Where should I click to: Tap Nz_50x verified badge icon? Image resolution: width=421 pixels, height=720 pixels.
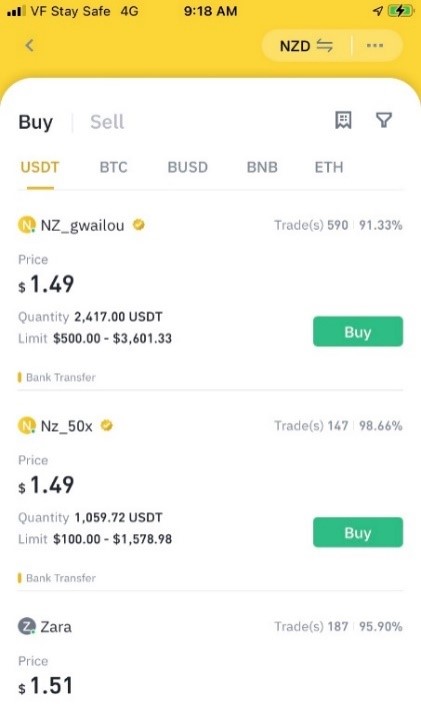click(107, 426)
